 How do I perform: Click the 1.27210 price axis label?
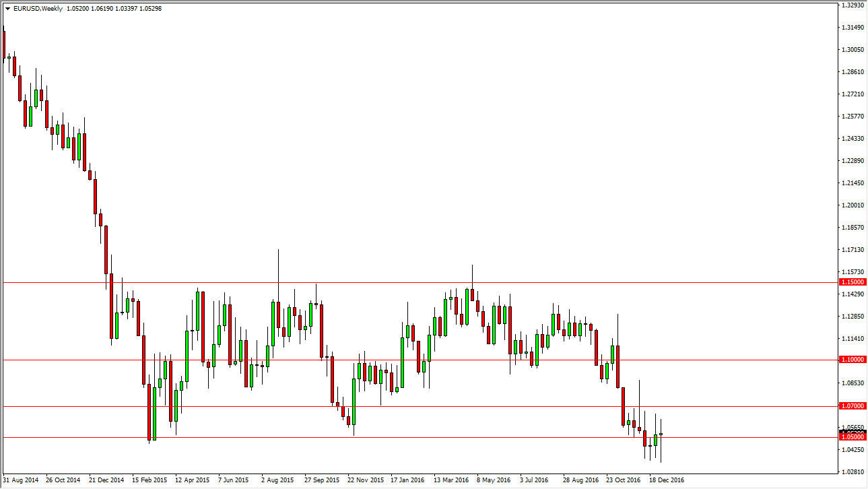click(x=853, y=94)
